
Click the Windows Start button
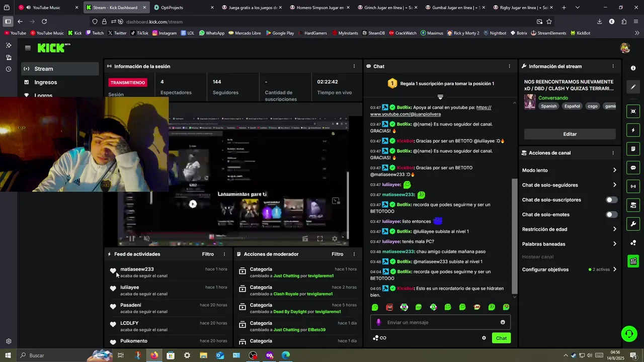point(8,355)
